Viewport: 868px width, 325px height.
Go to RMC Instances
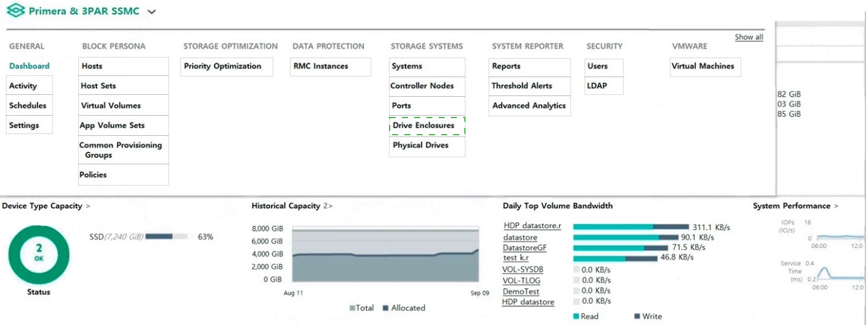pyautogui.click(x=330, y=66)
